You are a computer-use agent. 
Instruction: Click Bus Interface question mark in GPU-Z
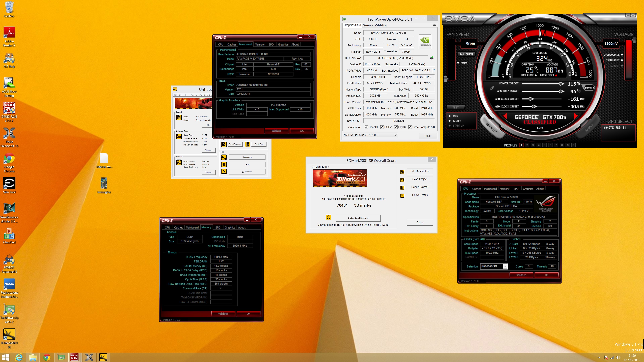click(434, 70)
